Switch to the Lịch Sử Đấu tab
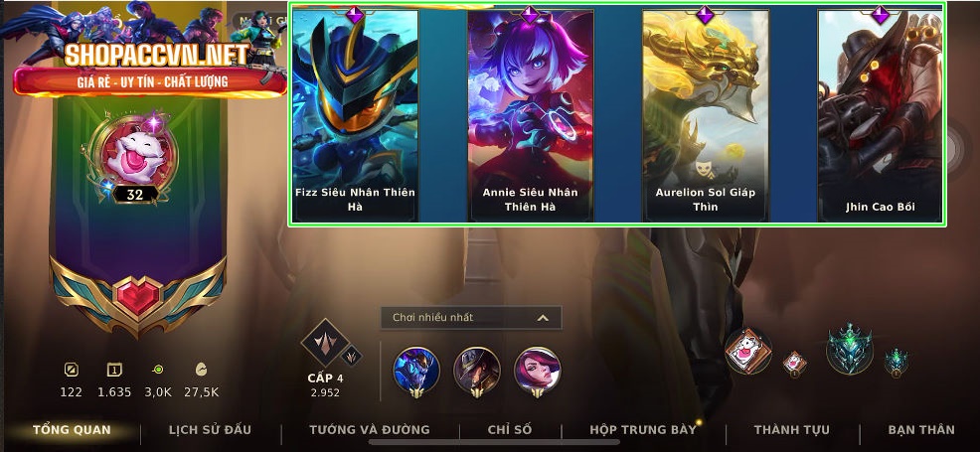This screenshot has height=452, width=980. [x=210, y=429]
